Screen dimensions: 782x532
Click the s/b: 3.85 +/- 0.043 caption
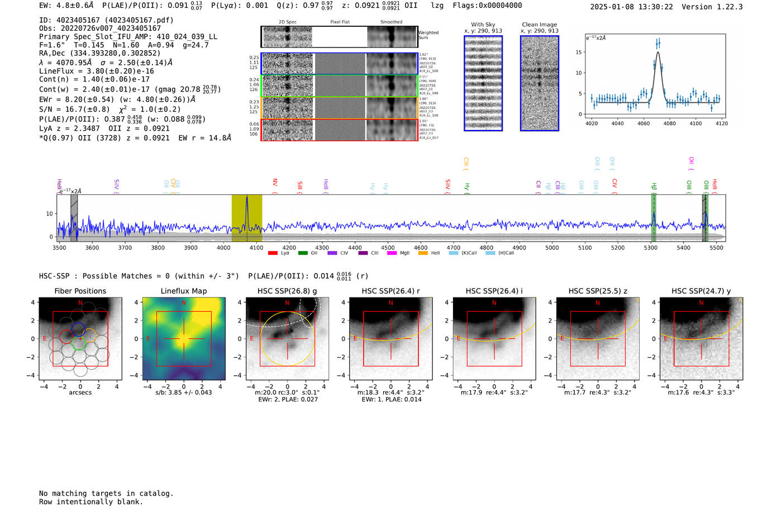184,392
